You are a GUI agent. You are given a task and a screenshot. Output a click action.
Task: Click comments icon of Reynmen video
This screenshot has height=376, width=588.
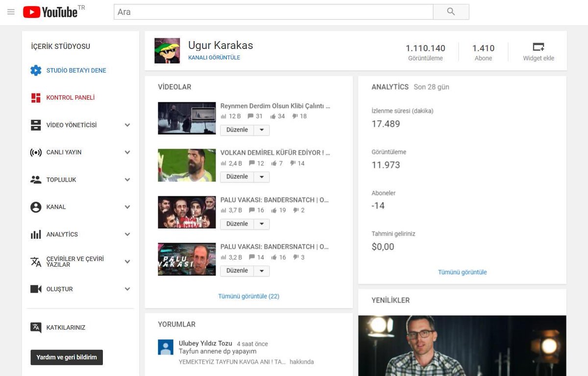coord(251,117)
